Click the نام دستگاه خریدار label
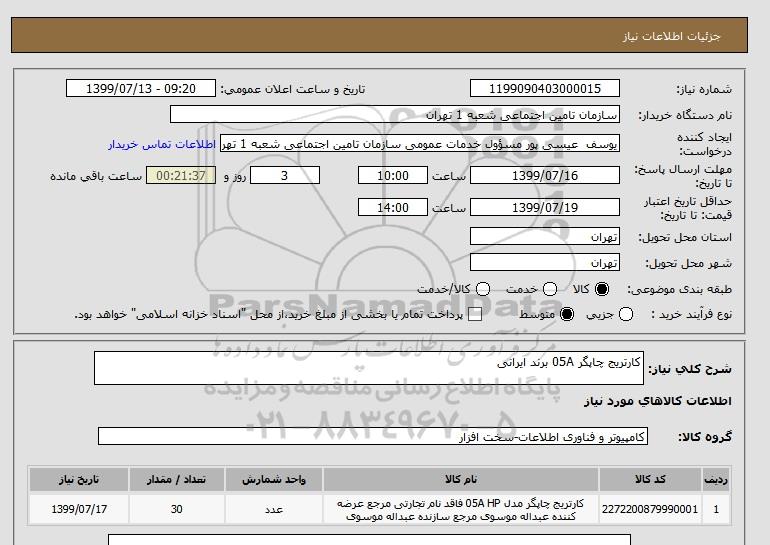The image size is (770, 545). [685, 115]
